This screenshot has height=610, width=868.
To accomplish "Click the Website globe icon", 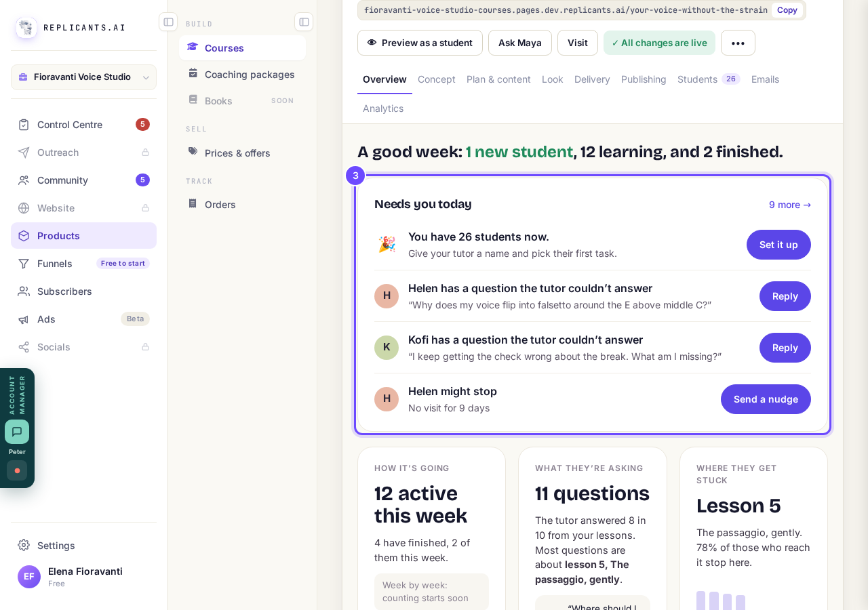I will coord(24,208).
